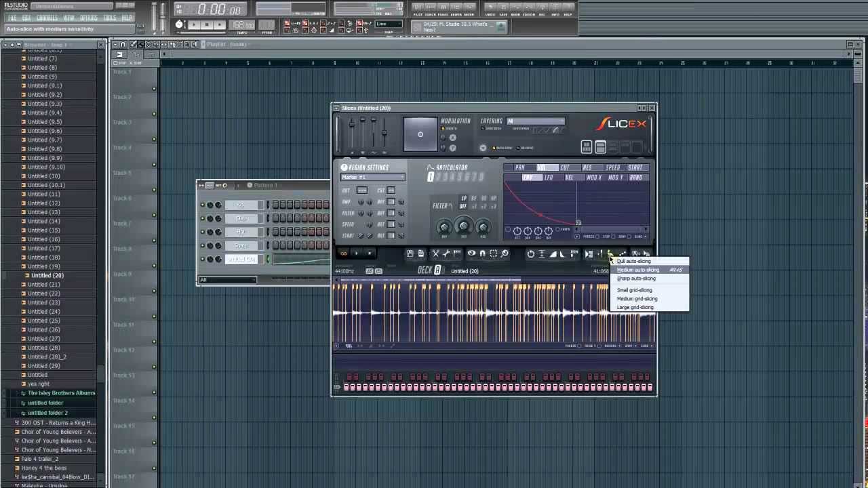Select articulator number 1

coord(430,178)
